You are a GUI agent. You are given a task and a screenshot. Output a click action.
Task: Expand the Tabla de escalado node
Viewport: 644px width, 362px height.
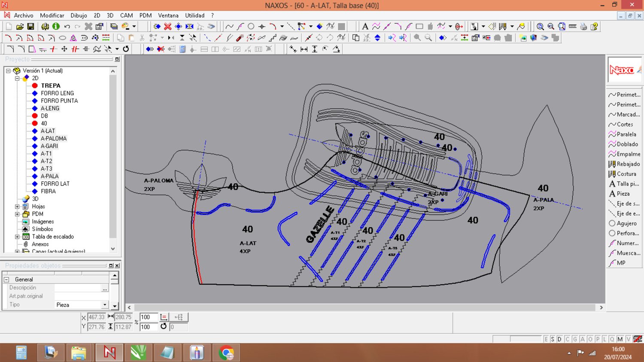pyautogui.click(x=17, y=237)
